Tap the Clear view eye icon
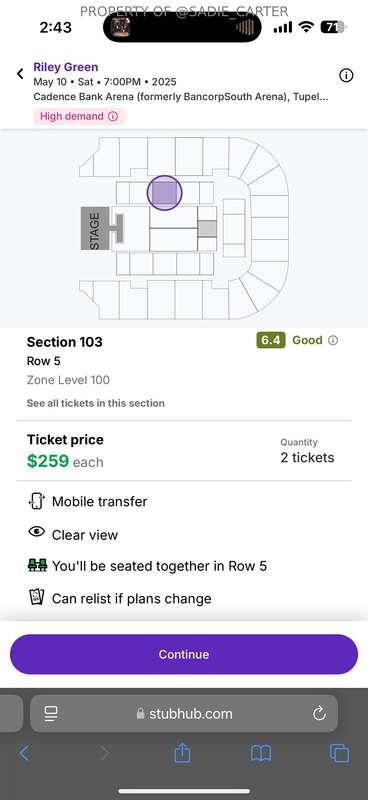368x800 pixels. tap(37, 532)
